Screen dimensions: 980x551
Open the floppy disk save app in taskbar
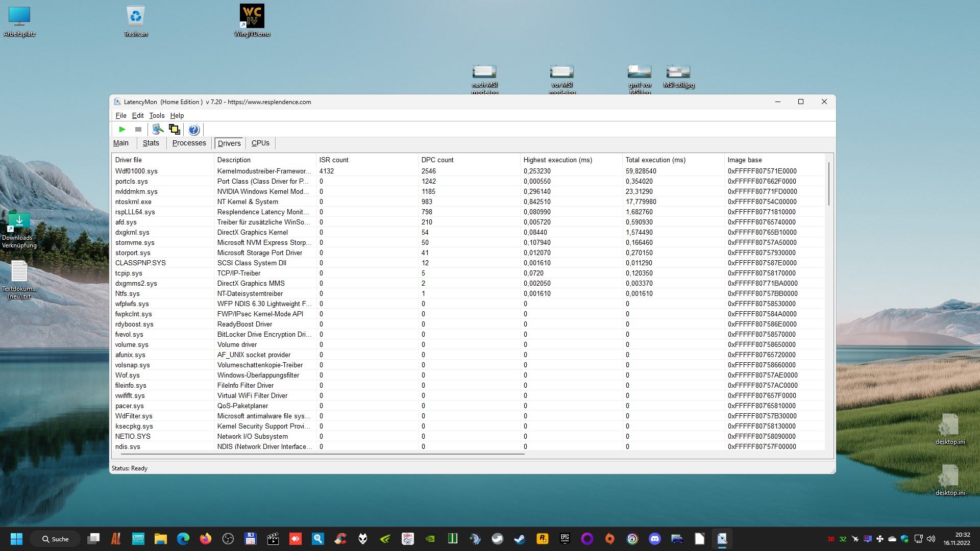pos(251,539)
